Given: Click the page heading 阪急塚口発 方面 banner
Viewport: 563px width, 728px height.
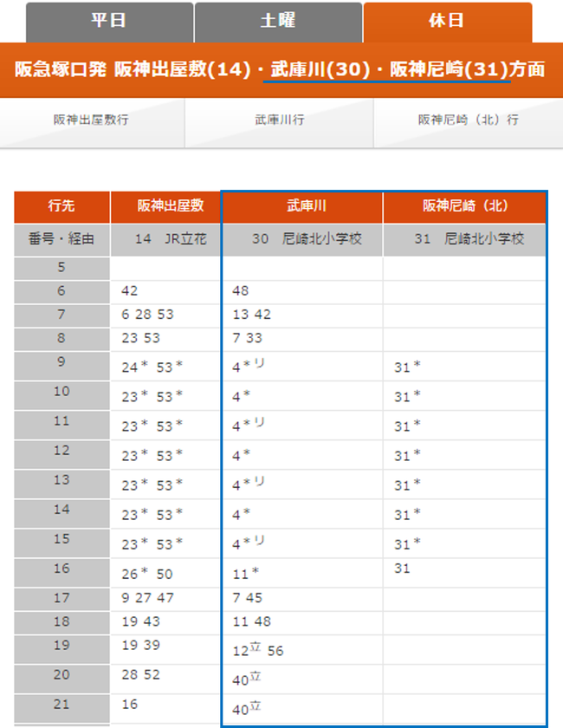Looking at the screenshot, I should click(x=280, y=70).
